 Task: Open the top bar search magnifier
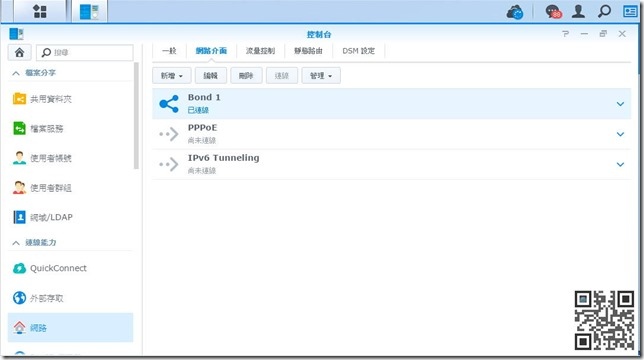pyautogui.click(x=604, y=11)
